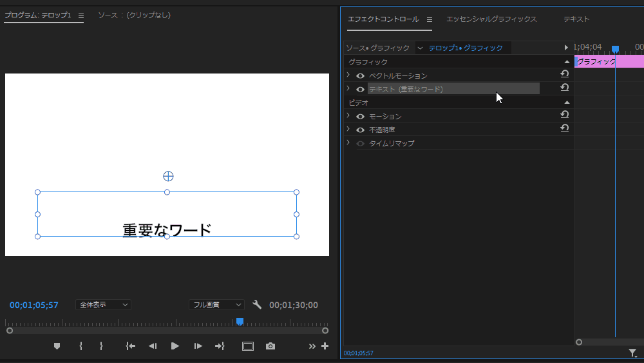
Task: Click the Effect Controls timeline zoom handle
Action: pyautogui.click(x=579, y=342)
